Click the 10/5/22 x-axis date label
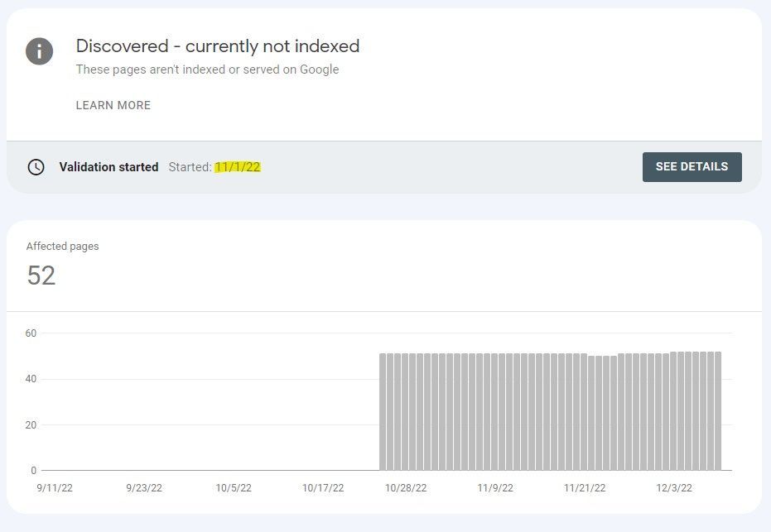 coord(234,488)
